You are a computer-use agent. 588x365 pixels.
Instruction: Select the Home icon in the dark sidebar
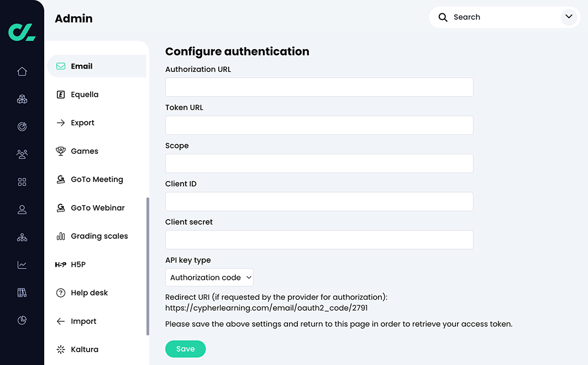[22, 71]
